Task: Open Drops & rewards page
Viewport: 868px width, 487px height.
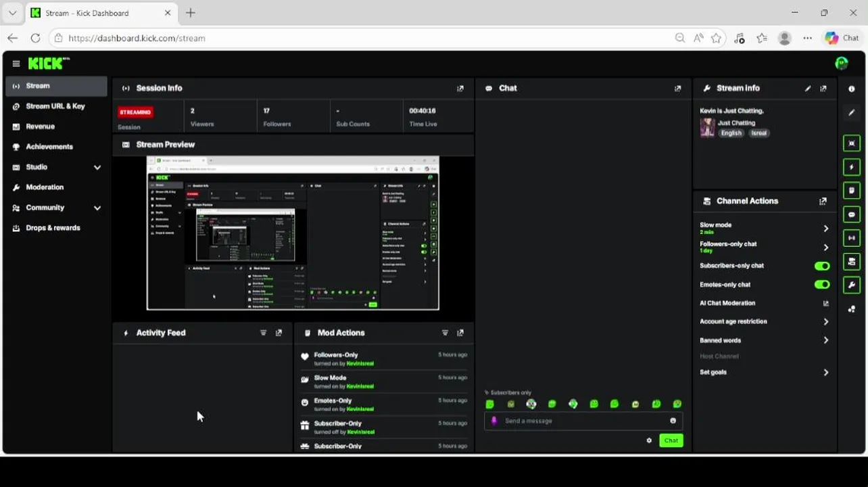Action: [57, 228]
